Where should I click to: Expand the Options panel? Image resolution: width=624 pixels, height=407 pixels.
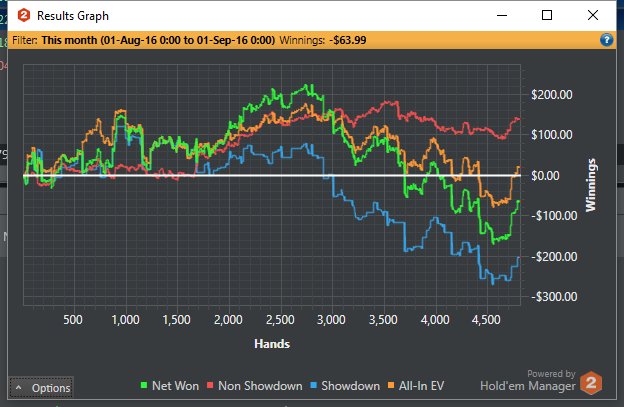click(41, 388)
